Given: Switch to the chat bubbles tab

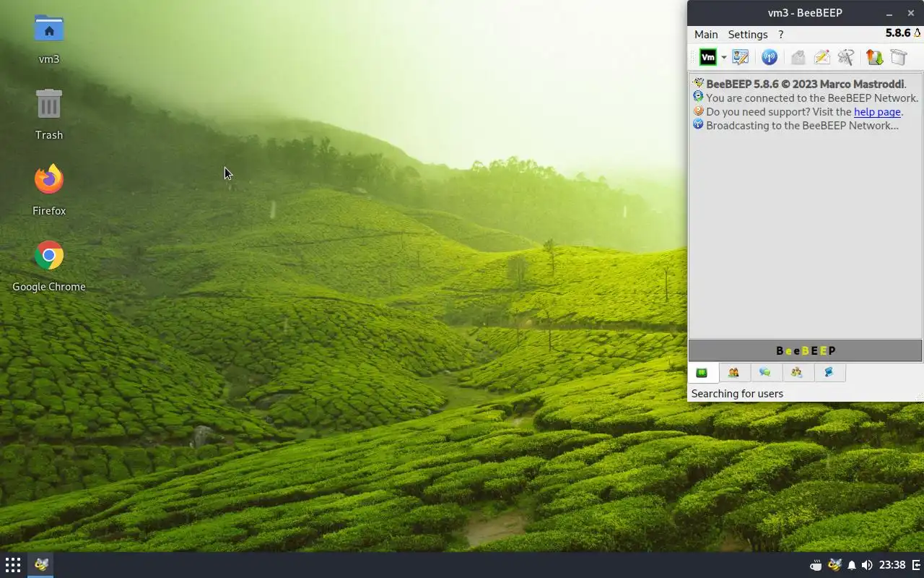Looking at the screenshot, I should 765,373.
